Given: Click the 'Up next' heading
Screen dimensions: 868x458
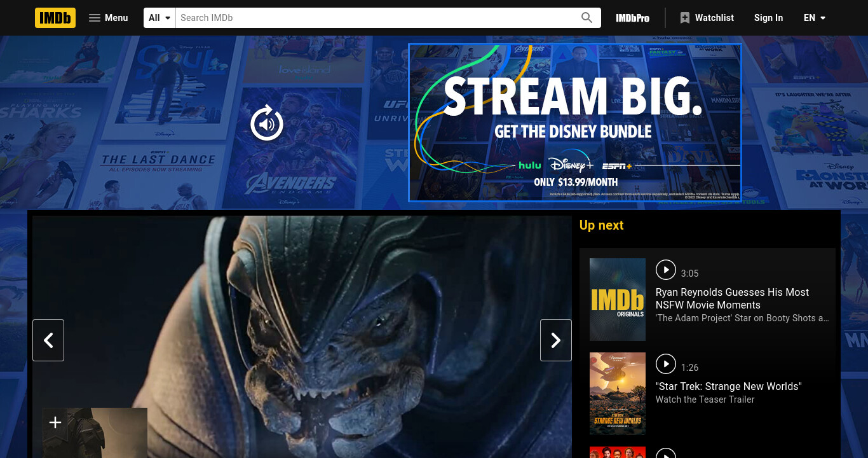Looking at the screenshot, I should [601, 225].
